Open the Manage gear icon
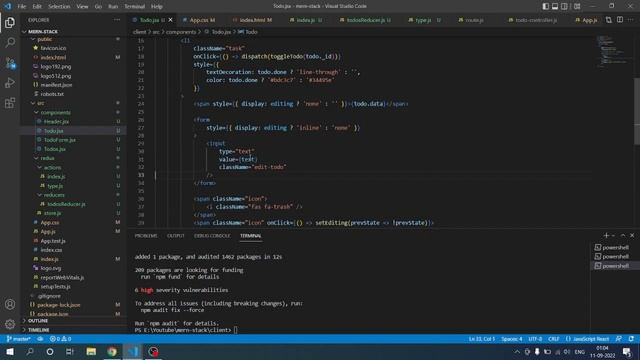 [x=10, y=324]
